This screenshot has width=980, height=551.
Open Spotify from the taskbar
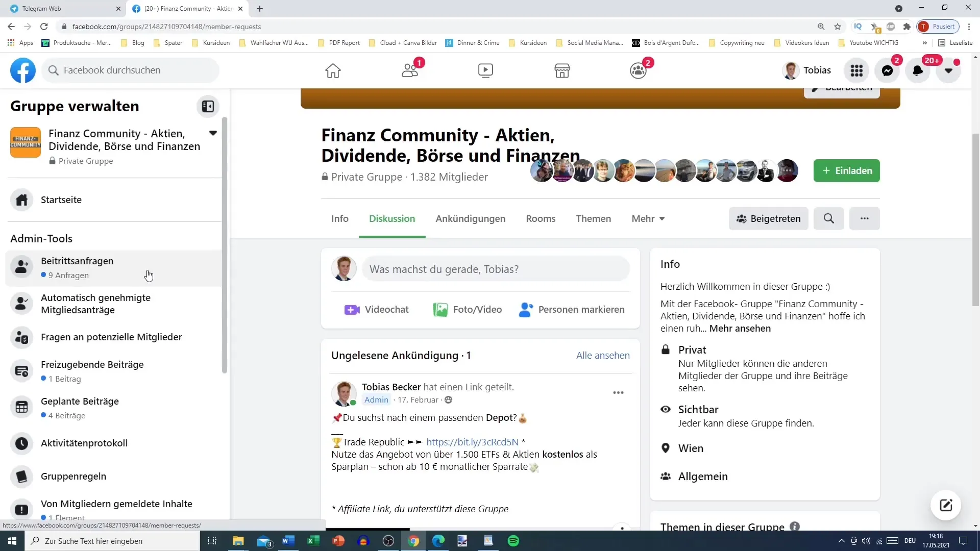click(x=513, y=541)
